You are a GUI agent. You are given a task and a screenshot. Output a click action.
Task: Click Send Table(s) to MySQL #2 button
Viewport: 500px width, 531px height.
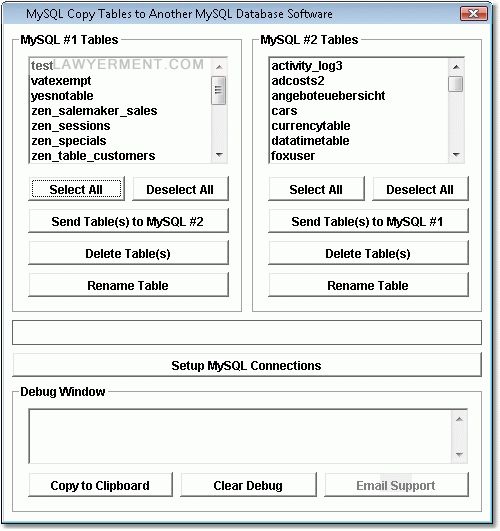[x=128, y=221]
